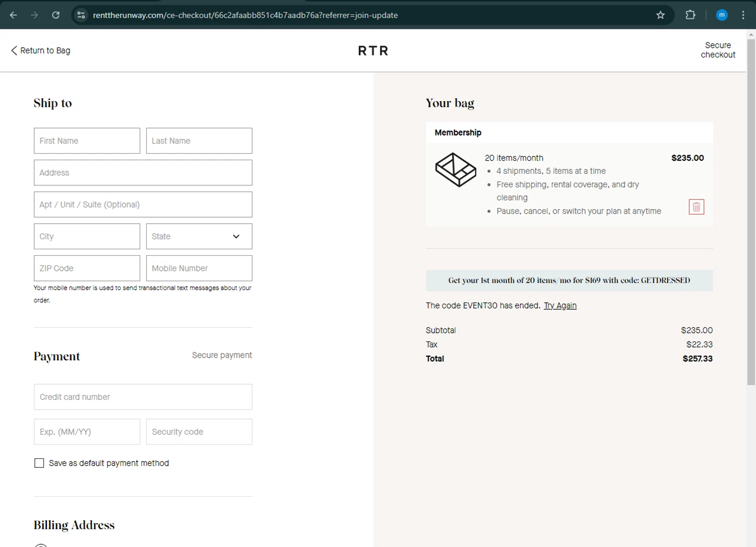
Task: Click the mobile number usage note
Action: (142, 294)
